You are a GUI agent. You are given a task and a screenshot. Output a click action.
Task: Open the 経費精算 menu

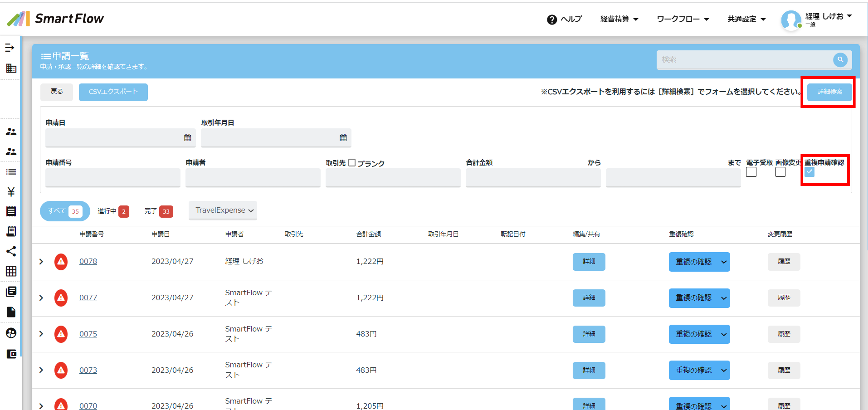coord(619,19)
